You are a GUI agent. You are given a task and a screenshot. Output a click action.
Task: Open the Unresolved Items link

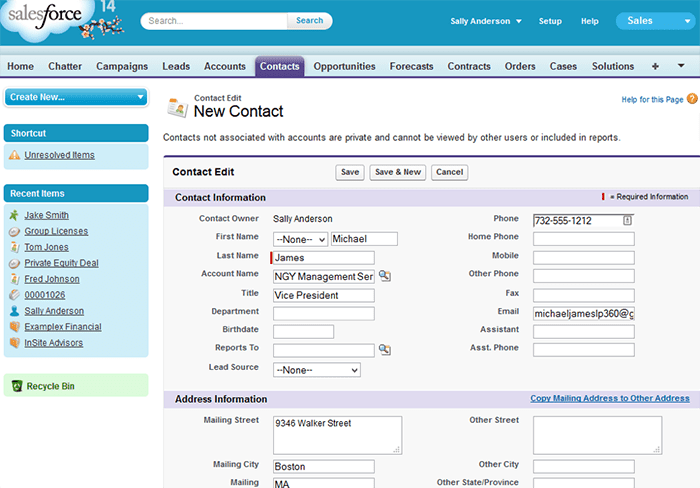click(59, 155)
